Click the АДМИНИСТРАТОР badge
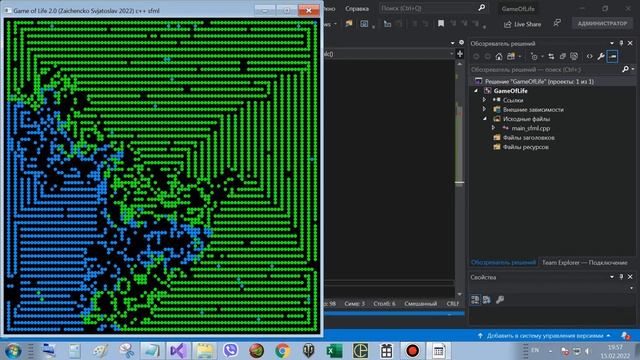640x360 pixels. [602, 24]
